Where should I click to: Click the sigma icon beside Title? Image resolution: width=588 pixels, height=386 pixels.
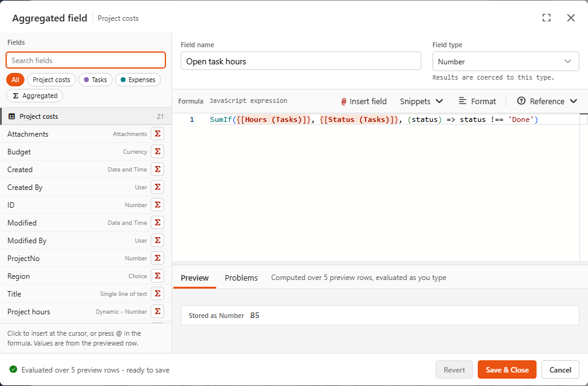(157, 293)
